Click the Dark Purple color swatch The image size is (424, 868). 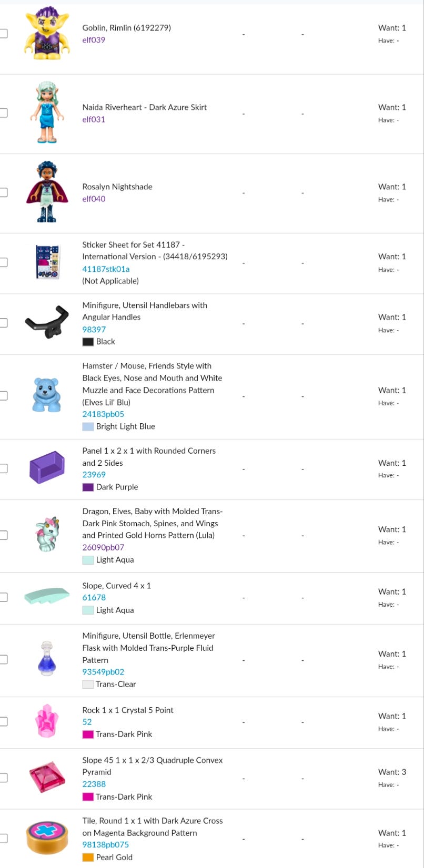[88, 487]
